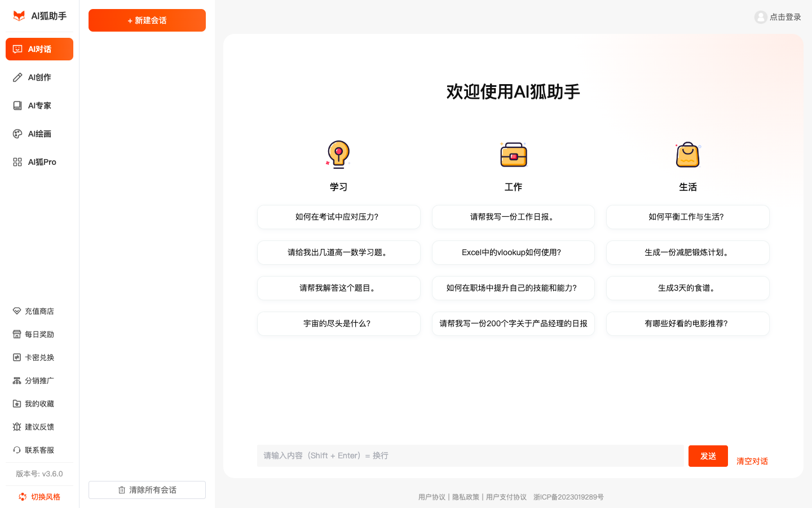Click the AI对话 chat bubble icon
This screenshot has height=508, width=812.
click(x=17, y=49)
